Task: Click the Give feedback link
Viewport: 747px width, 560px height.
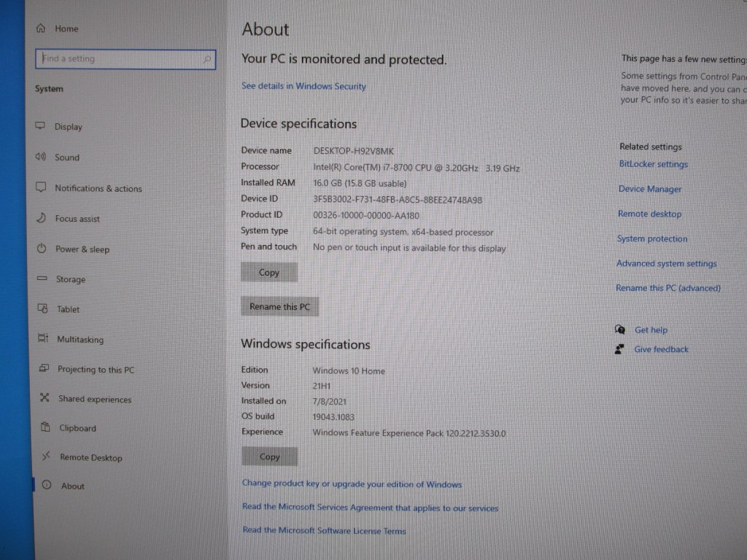Action: click(661, 349)
